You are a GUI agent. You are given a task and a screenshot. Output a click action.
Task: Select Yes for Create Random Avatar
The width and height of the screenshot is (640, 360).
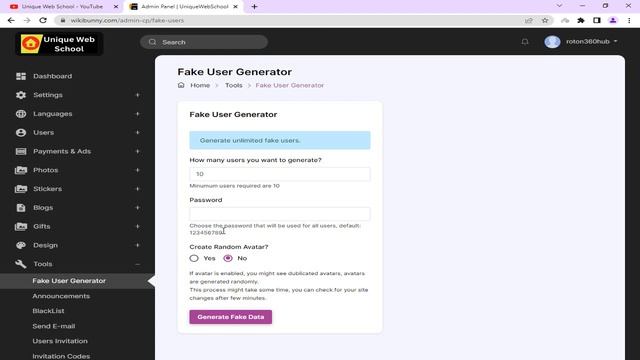point(194,258)
